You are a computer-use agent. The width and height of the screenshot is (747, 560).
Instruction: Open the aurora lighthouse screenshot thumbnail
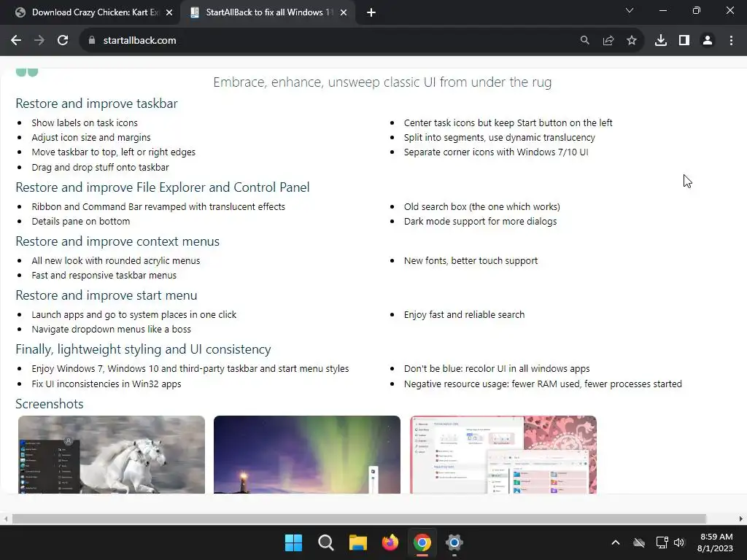307,455
